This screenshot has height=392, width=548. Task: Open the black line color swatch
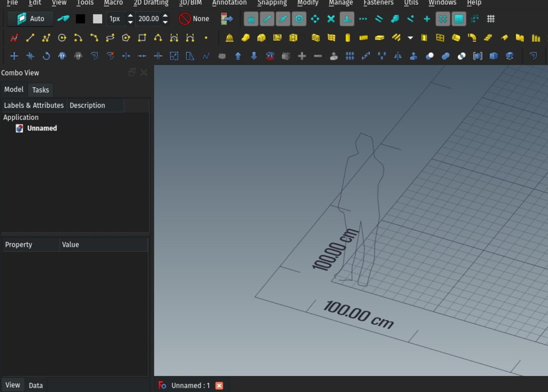80,19
